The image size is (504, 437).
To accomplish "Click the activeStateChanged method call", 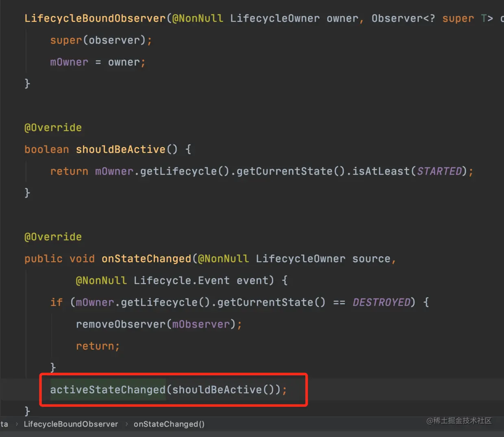I will 108,389.
